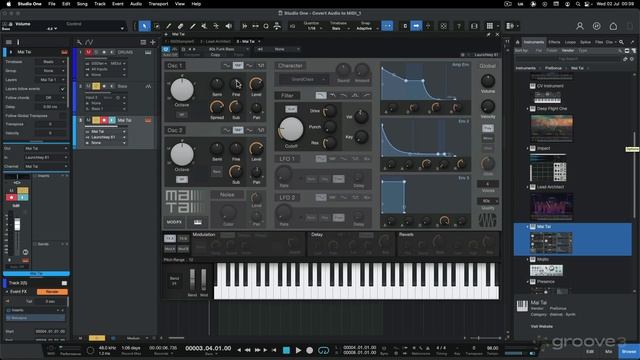Switch to Loops browser tab
This screenshot has width=640, height=360.
click(x=570, y=42)
